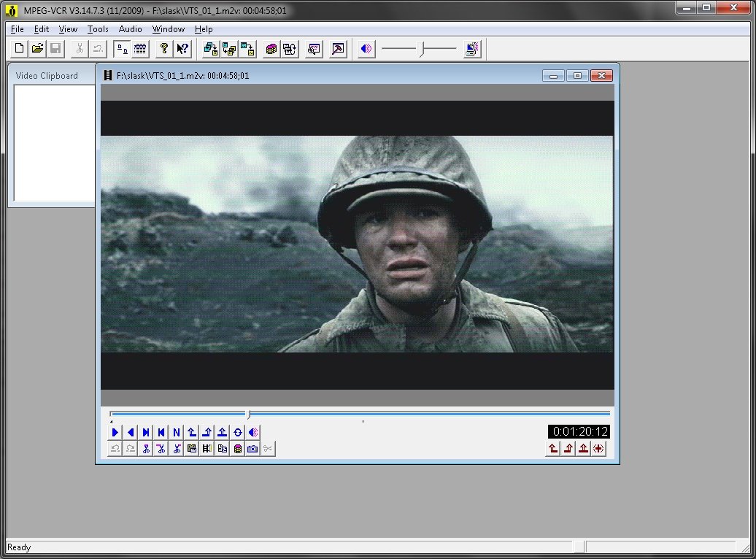Click the arrow-with-question-mark context help icon
The image size is (756, 559).
[x=182, y=49]
